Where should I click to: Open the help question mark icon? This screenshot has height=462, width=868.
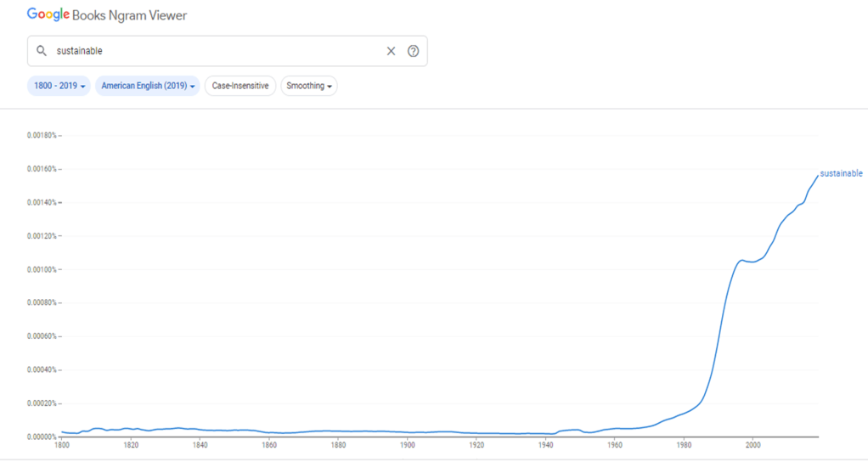click(414, 51)
